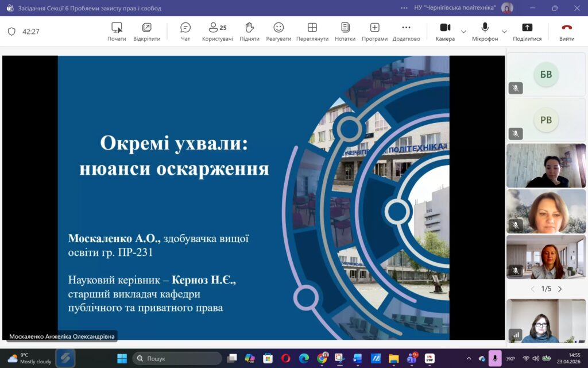Click the Відкріпити unpin toolbar item
This screenshot has height=368, width=588.
coord(146,32)
